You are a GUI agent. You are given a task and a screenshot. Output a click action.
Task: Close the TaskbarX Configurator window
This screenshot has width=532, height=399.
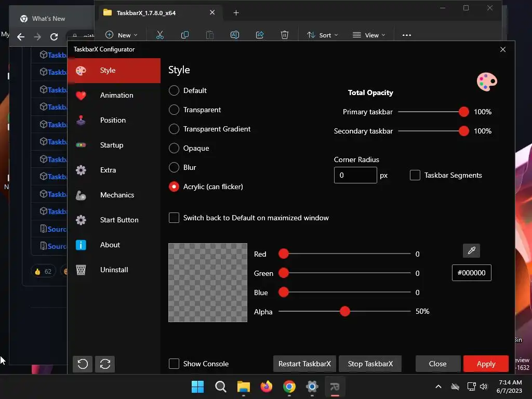(x=503, y=49)
